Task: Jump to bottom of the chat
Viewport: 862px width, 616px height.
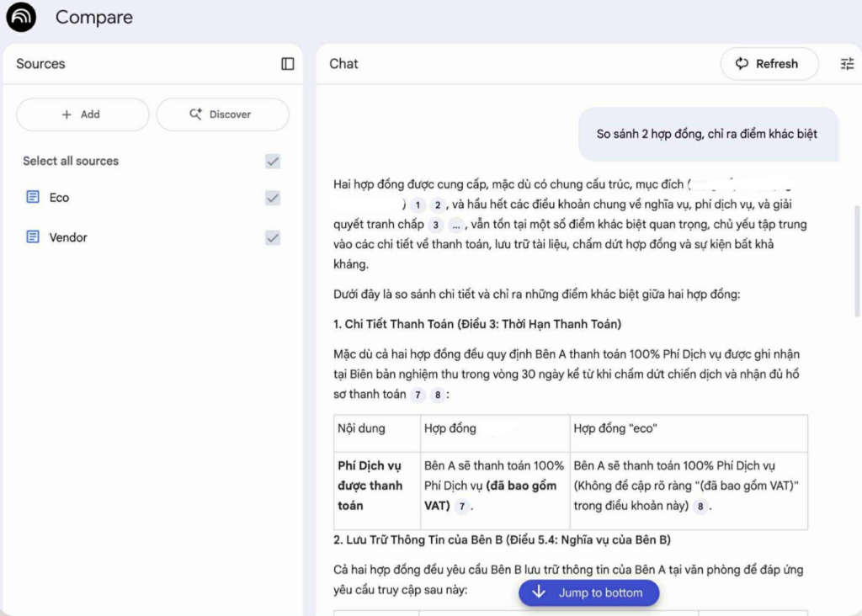Action: 588,593
